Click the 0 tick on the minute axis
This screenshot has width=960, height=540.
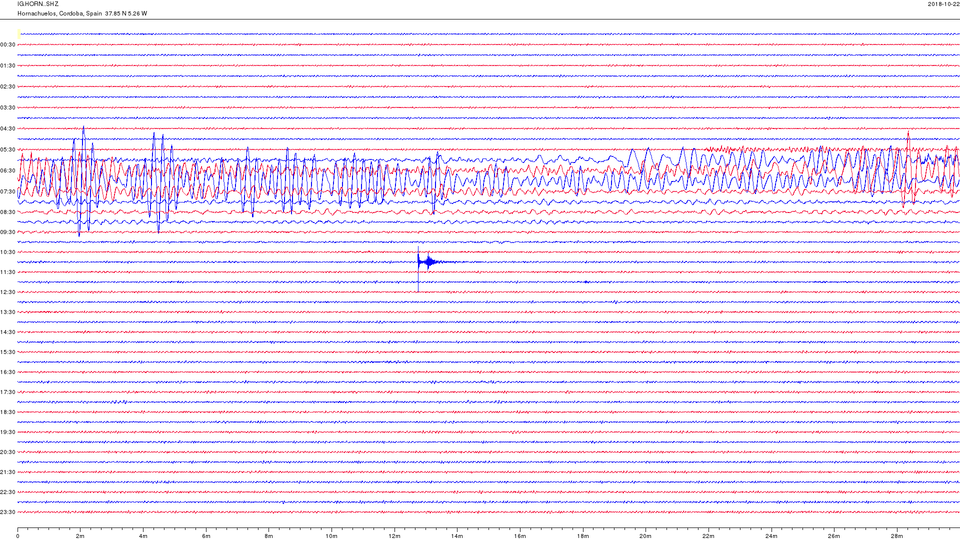coord(18,536)
